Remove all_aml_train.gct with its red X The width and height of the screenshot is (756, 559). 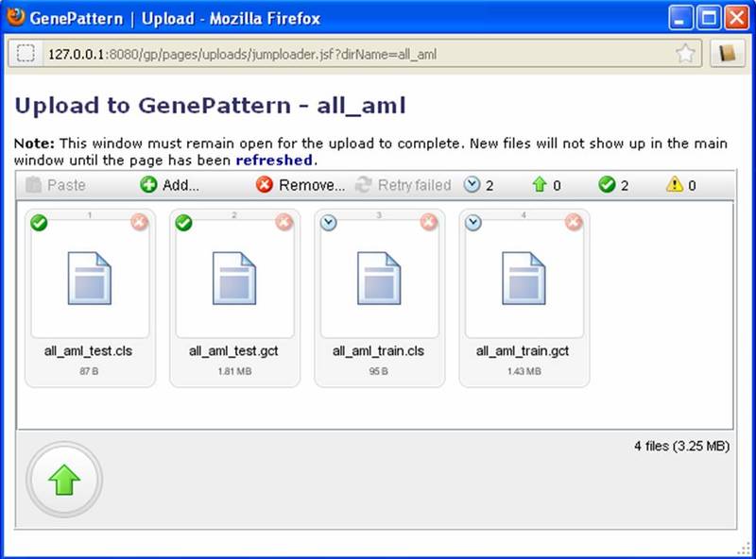pyautogui.click(x=574, y=223)
